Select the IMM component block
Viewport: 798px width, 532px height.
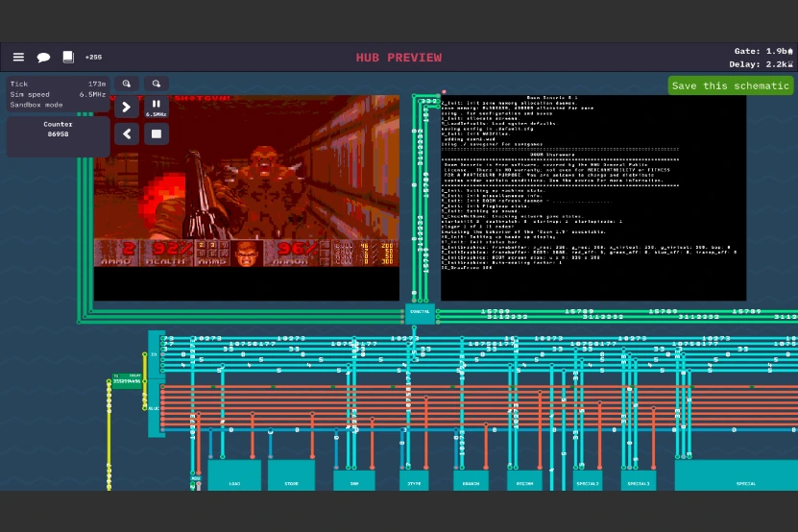coord(354,480)
